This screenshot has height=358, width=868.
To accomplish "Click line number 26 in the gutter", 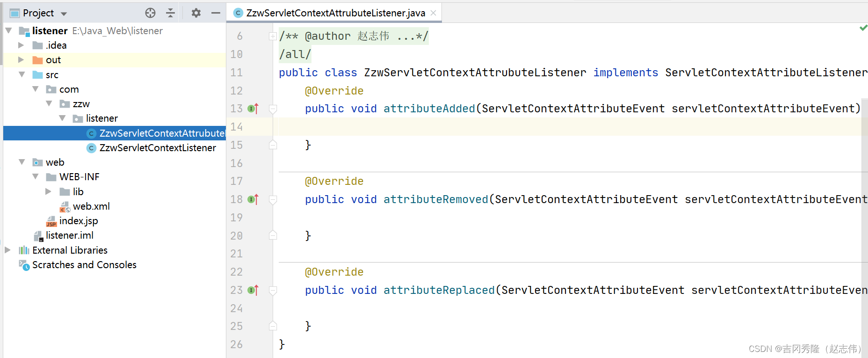I will click(x=237, y=344).
